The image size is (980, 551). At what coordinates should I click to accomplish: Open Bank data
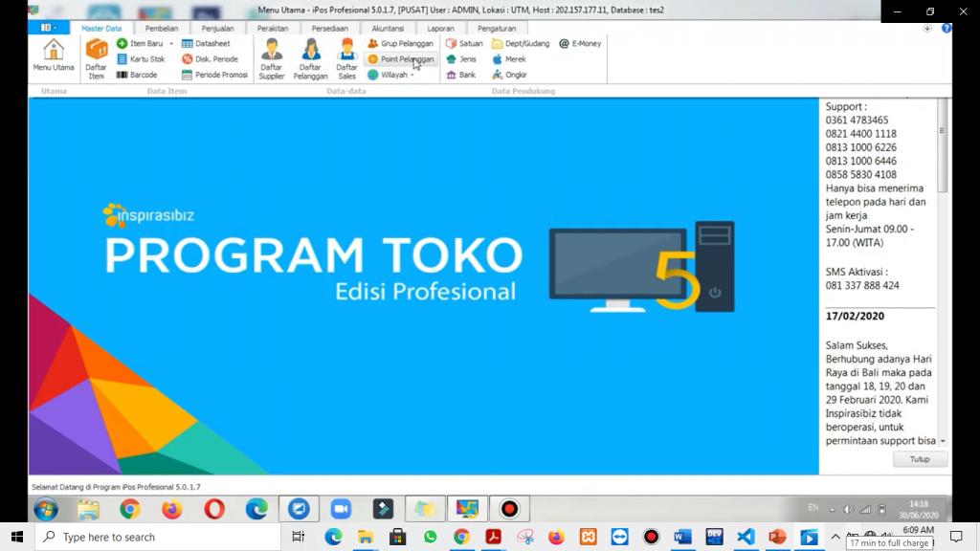461,75
